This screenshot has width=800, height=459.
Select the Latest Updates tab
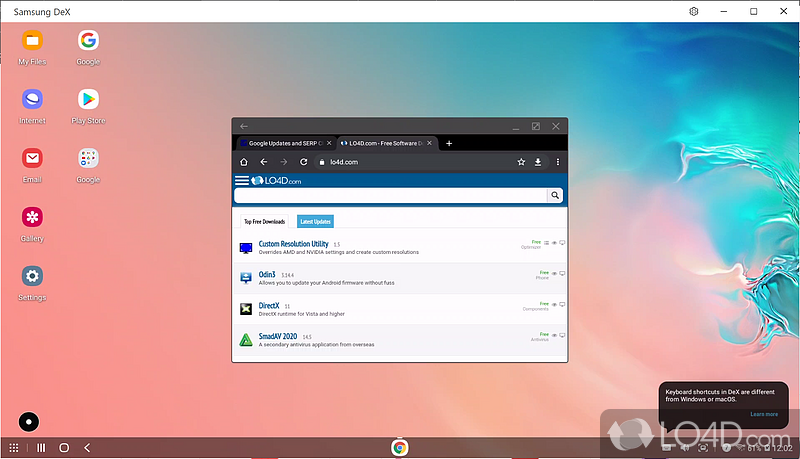pos(315,221)
